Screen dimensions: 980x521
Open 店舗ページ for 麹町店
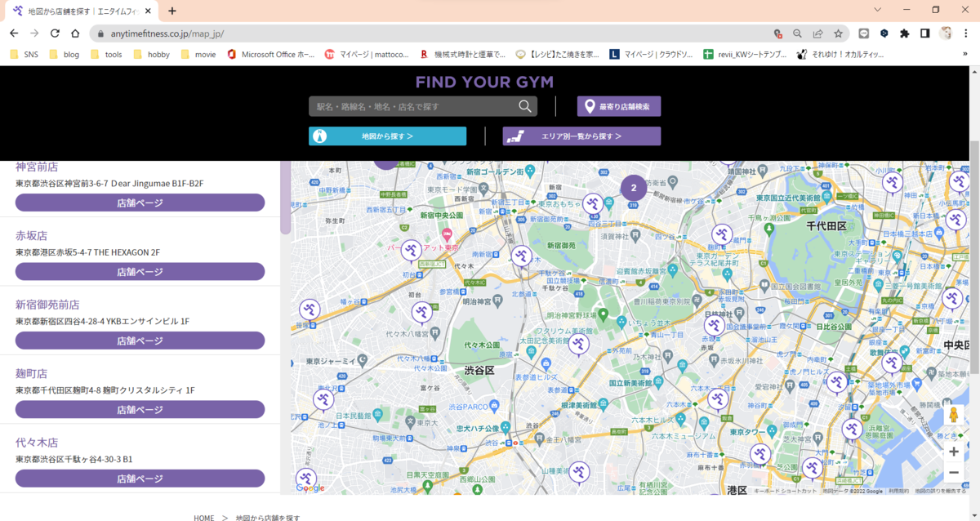(x=140, y=410)
